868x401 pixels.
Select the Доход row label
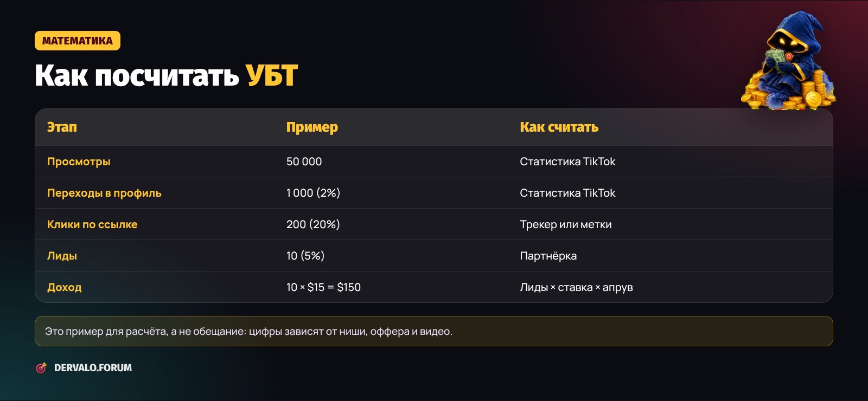click(x=64, y=287)
